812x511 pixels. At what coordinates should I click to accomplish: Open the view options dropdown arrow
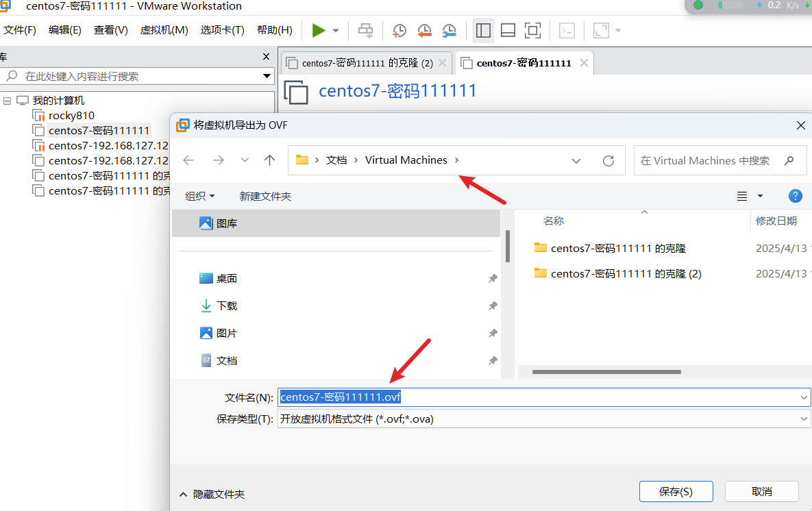760,196
